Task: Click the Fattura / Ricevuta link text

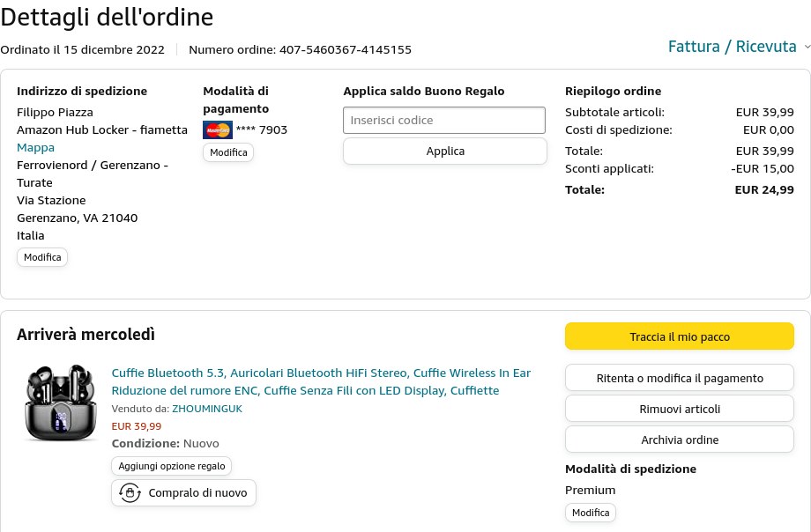Action: [732, 47]
